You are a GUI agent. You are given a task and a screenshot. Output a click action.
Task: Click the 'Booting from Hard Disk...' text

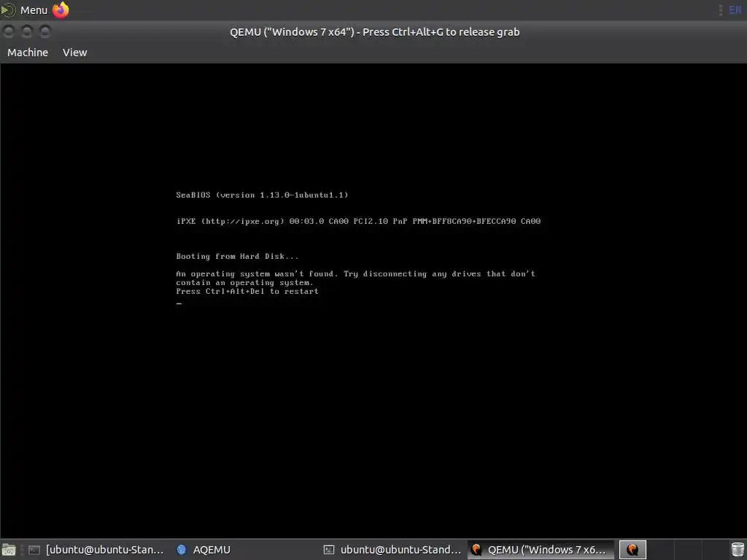pyautogui.click(x=237, y=256)
